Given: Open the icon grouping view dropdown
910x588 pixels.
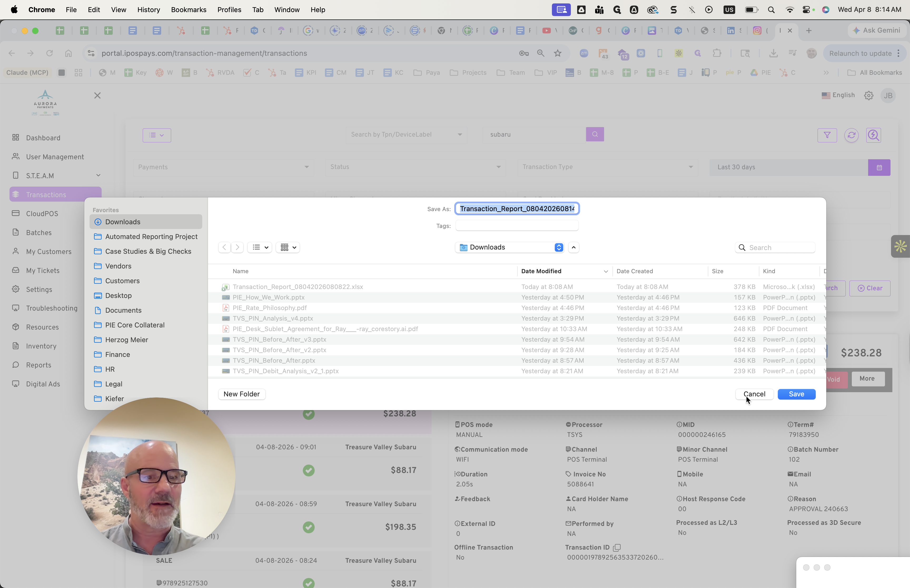Looking at the screenshot, I should (288, 247).
